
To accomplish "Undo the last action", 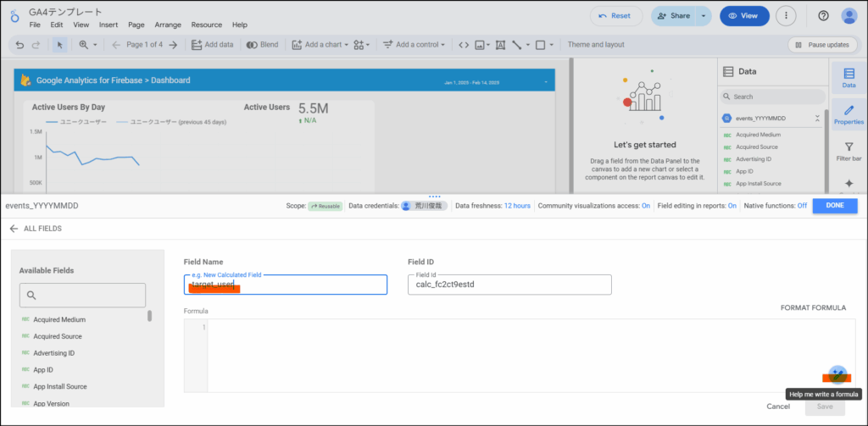I will click(20, 45).
